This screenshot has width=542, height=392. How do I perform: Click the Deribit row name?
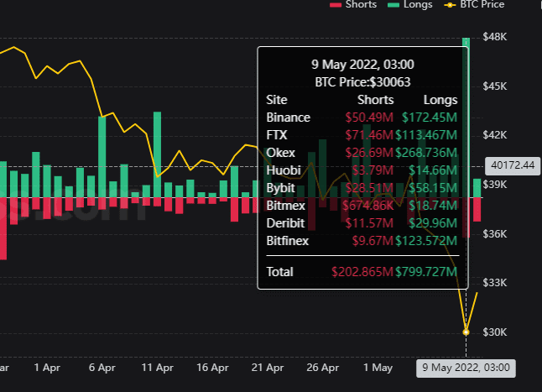click(x=285, y=223)
